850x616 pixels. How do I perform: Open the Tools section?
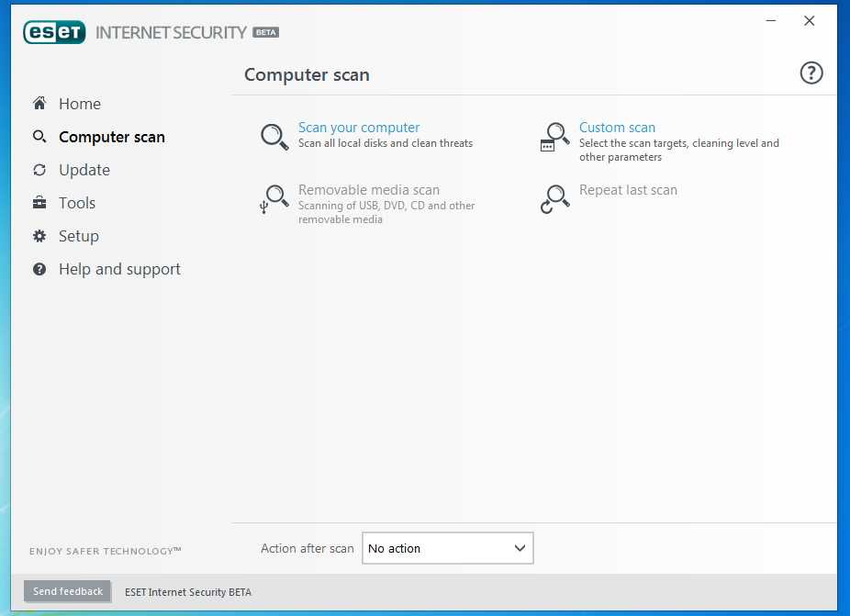tap(77, 203)
